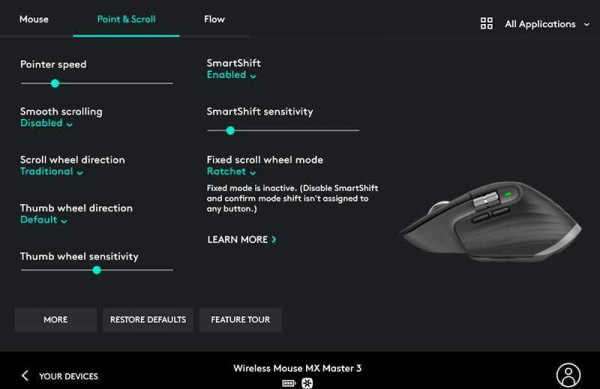Open the user account profile icon
The image size is (600, 389).
pos(568,375)
